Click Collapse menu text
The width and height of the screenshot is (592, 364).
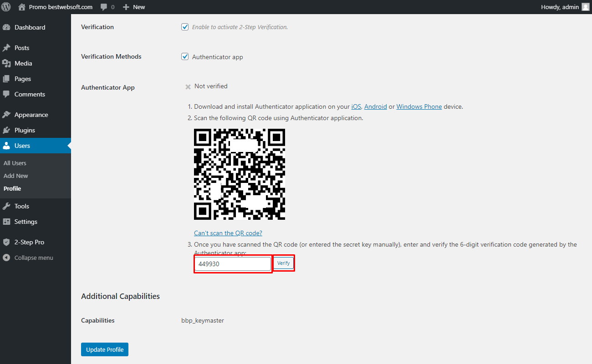(x=34, y=258)
